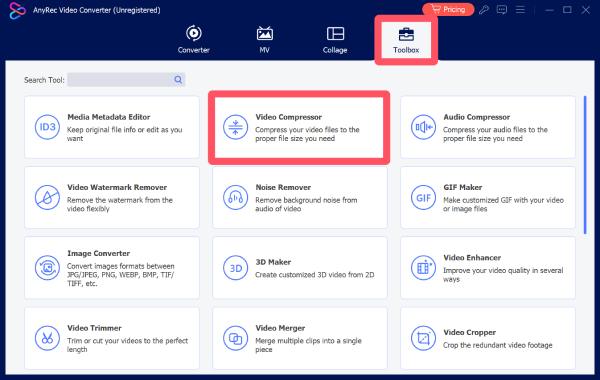600x380 pixels.
Task: Select the Image Converter title
Action: pyautogui.click(x=98, y=253)
